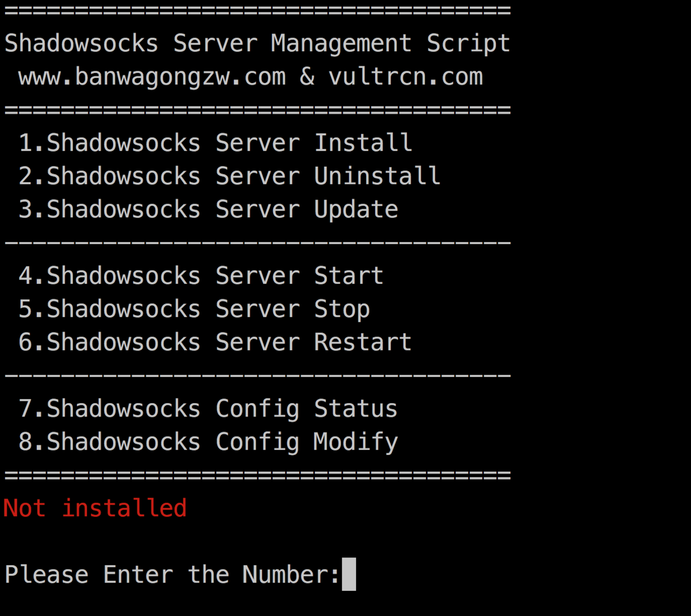
Task: Click the Shadowsocks Server Start option
Action: (x=201, y=276)
